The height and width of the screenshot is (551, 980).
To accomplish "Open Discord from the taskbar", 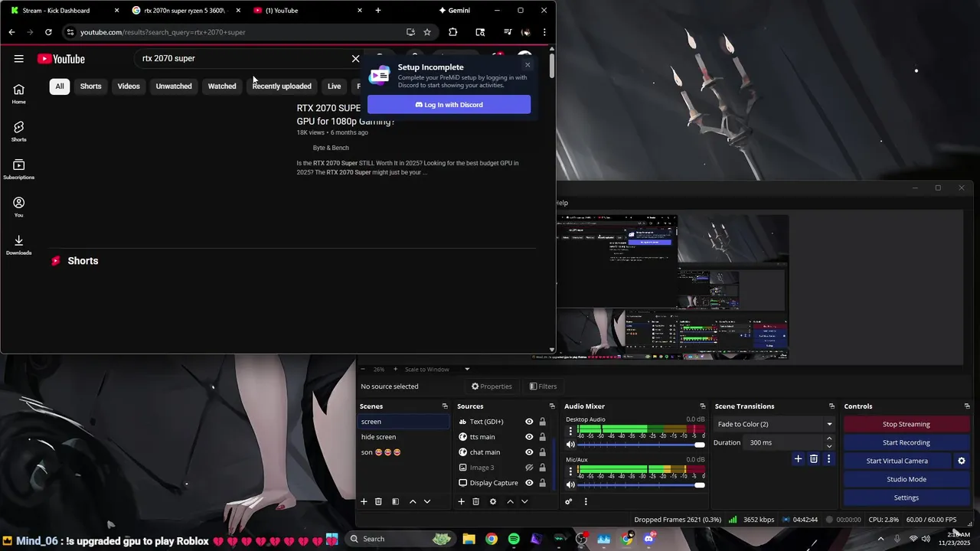I will 649,539.
